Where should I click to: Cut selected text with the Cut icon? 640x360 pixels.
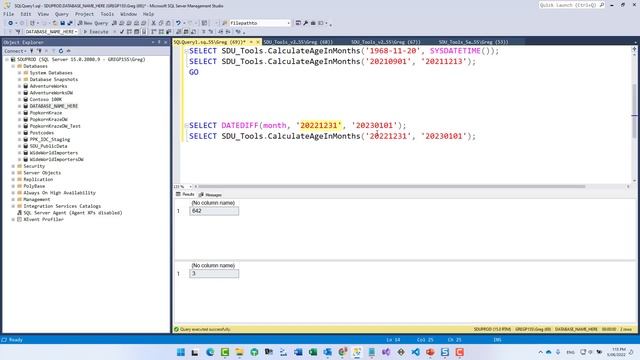click(153, 23)
